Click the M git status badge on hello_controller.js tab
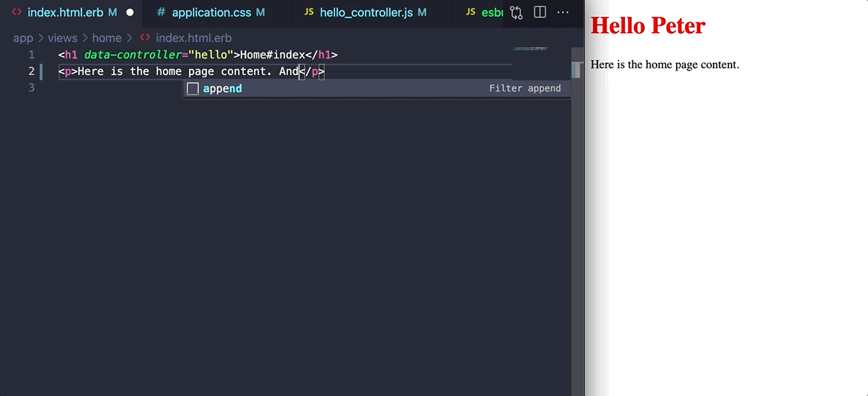Screen dimensions: 868x396 (x=422, y=12)
